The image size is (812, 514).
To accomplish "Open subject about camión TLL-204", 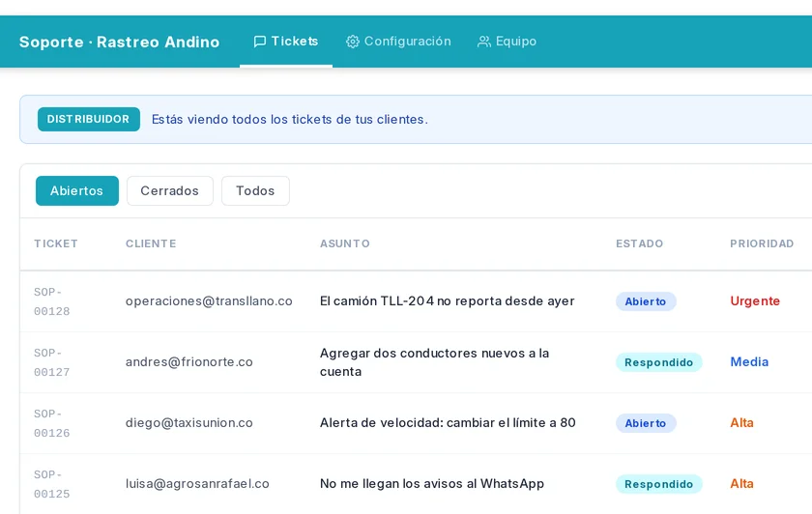I will 447,300.
